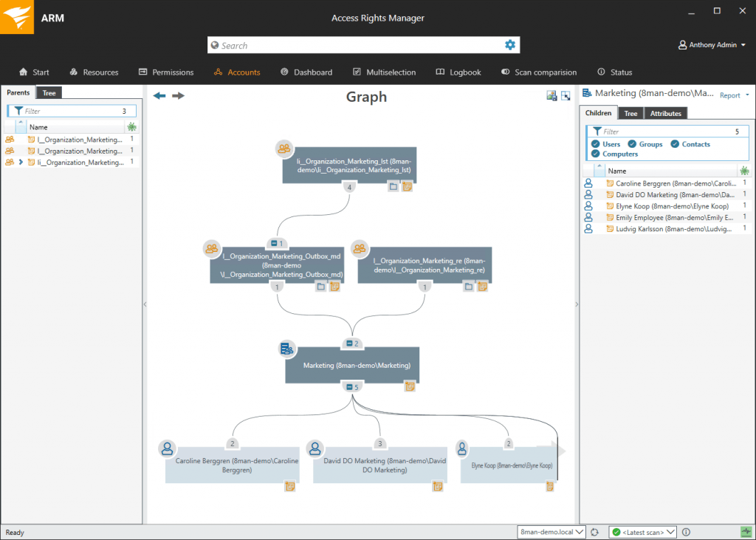The width and height of the screenshot is (756, 540).
Task: Click the scan info icon in status bar
Action: point(686,532)
